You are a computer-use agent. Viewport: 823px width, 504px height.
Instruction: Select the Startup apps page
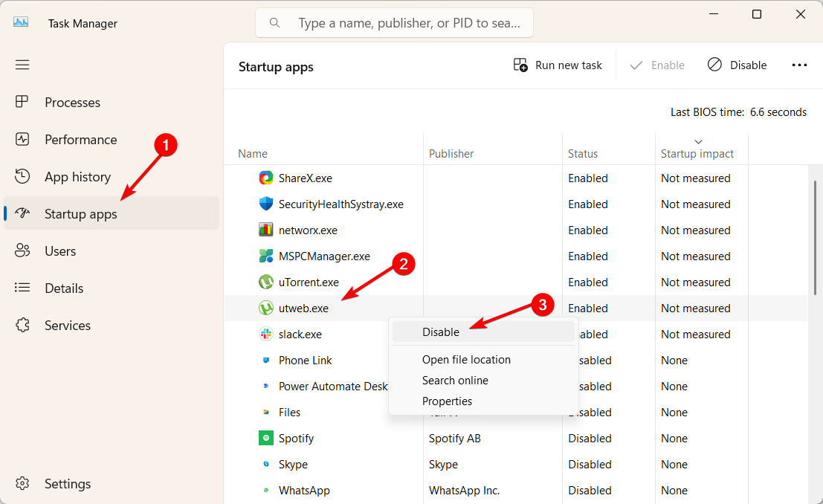tap(112, 213)
